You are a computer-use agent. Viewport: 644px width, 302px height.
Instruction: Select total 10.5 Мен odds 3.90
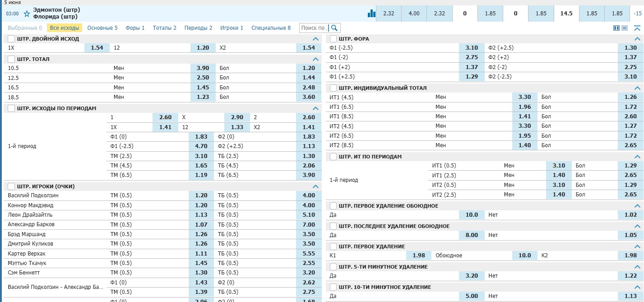[x=203, y=68]
